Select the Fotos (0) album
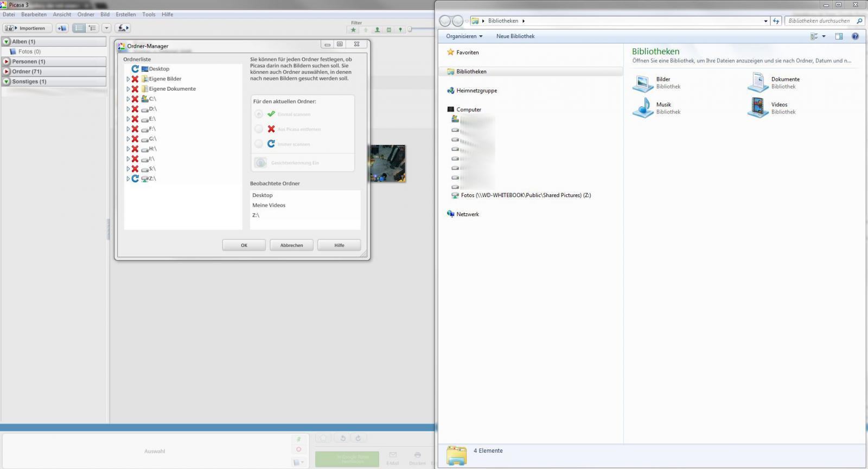Viewport: 868px width, 469px height. (29, 52)
